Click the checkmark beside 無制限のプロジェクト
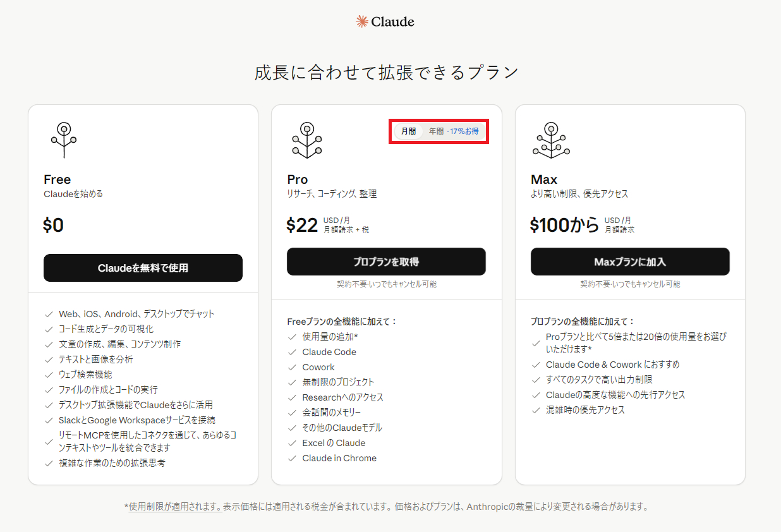 292,382
